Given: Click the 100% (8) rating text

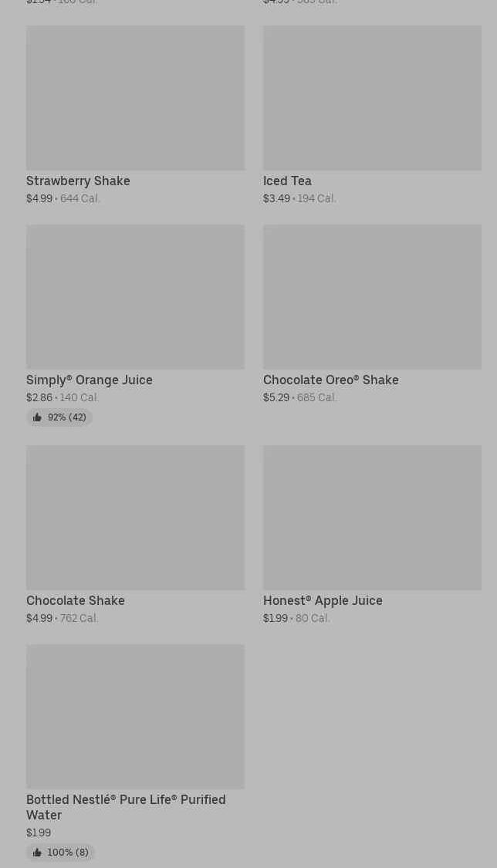Looking at the screenshot, I should pyautogui.click(x=68, y=853).
